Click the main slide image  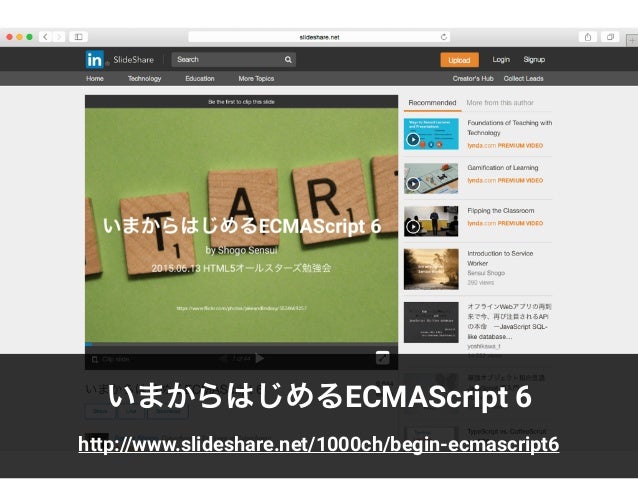[241, 225]
